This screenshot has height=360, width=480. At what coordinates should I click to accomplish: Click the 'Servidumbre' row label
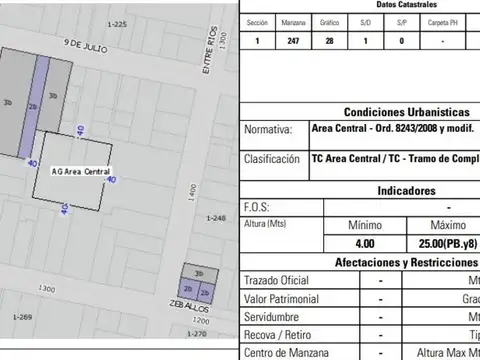click(271, 317)
